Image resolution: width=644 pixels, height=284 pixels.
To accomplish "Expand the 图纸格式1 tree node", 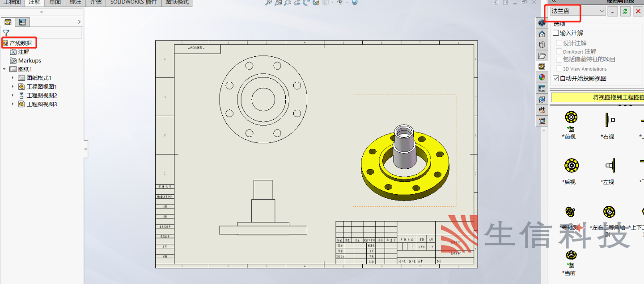I will pos(13,78).
